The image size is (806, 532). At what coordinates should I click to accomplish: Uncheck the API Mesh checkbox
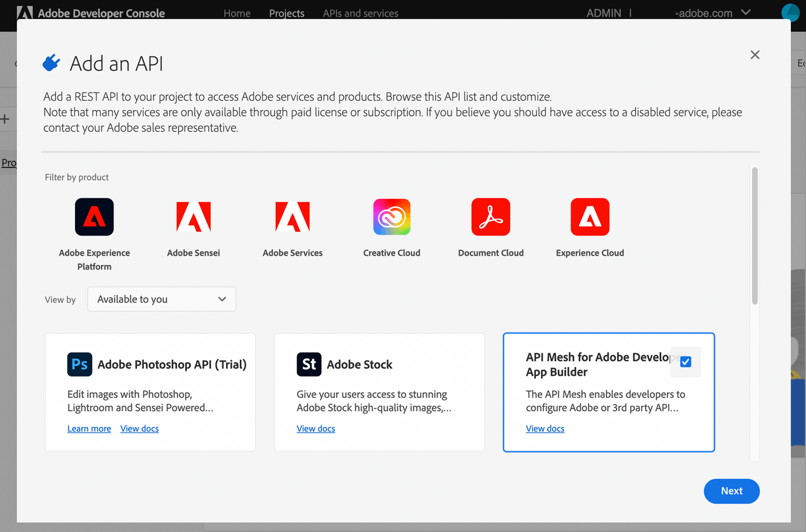tap(686, 362)
